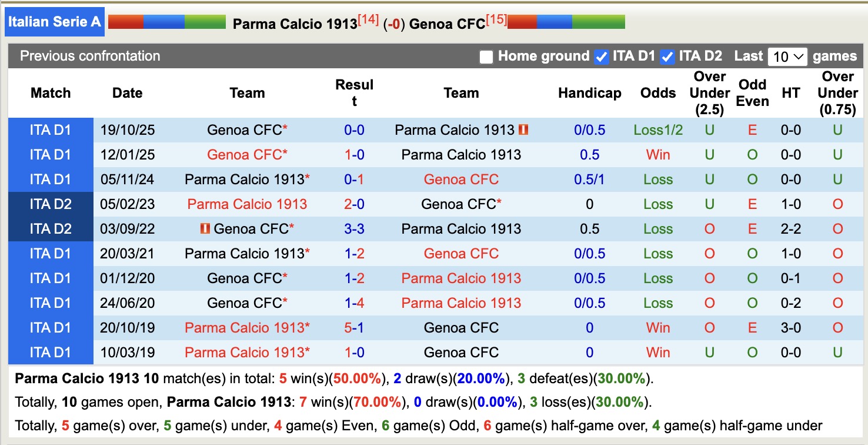Uncheck the ITA D1 filter
Screen dimensions: 868x445
point(600,57)
